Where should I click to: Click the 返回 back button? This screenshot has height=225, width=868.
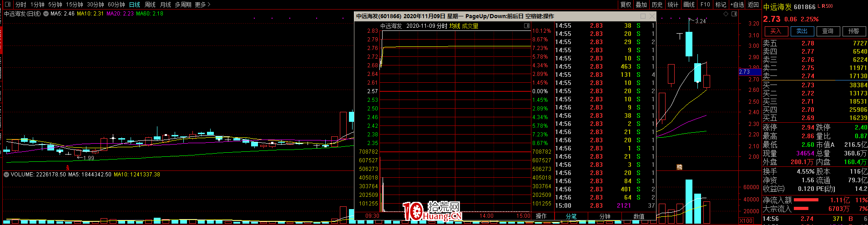point(753,5)
